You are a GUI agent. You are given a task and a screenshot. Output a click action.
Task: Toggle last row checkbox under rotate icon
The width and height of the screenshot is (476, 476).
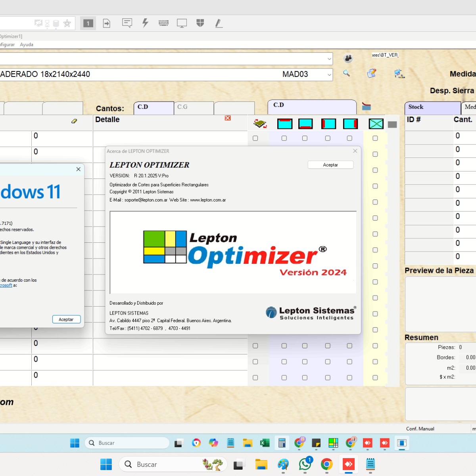255,378
